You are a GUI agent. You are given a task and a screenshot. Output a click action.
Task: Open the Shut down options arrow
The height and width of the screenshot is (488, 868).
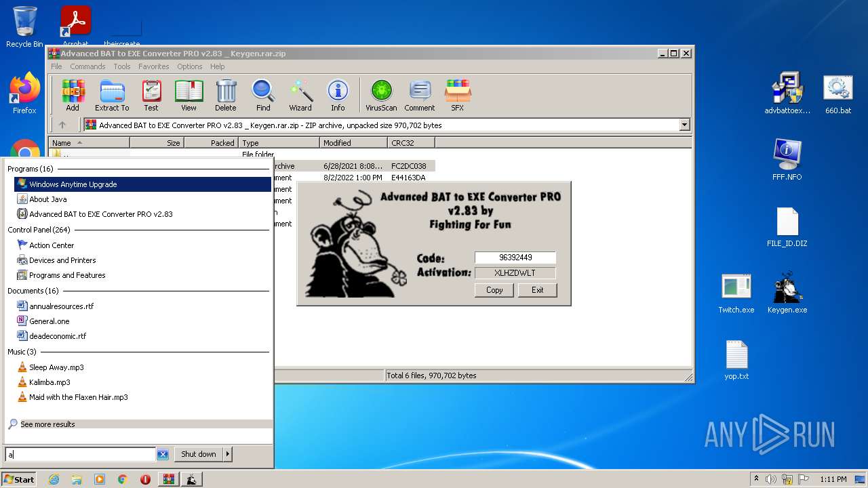click(227, 454)
